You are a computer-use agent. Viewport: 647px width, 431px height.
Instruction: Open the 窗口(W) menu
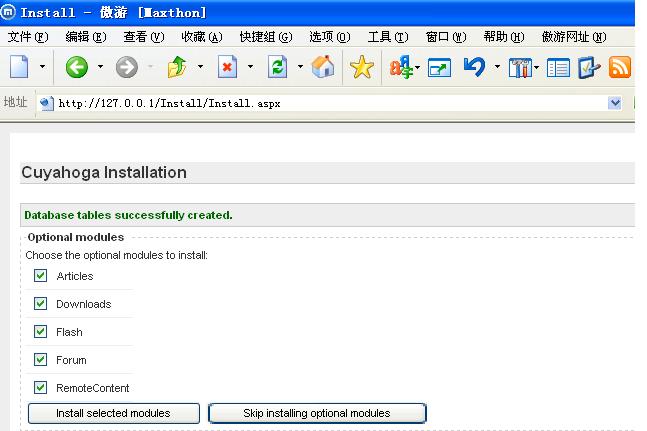point(446,37)
